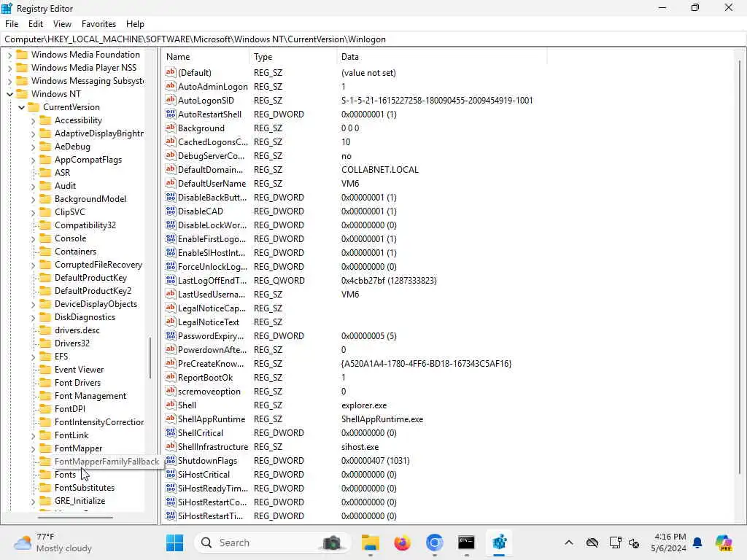This screenshot has height=560, width=747.
Task: Sort values by the Type column header
Action: click(x=293, y=57)
